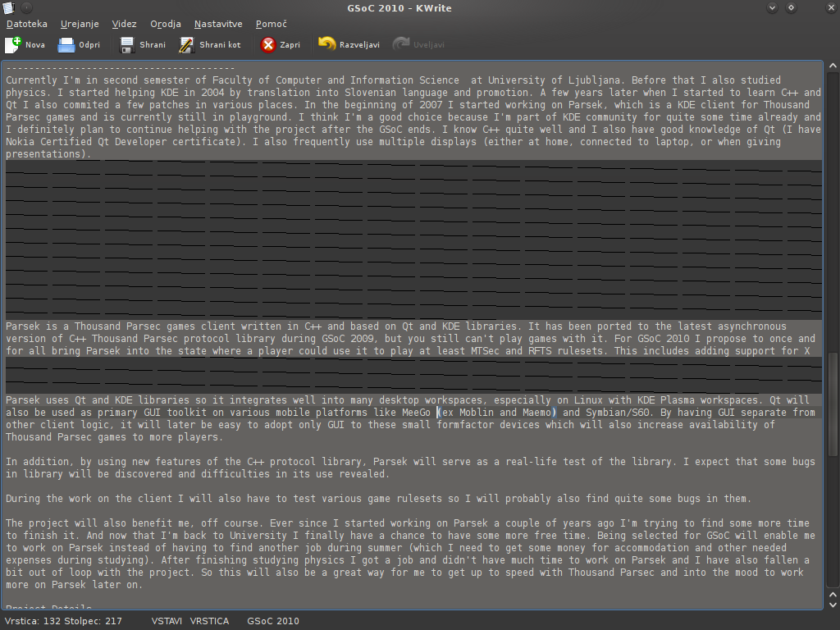
Task: Toggle the keep-on-all-desktops title bar button
Action: click(x=27, y=8)
